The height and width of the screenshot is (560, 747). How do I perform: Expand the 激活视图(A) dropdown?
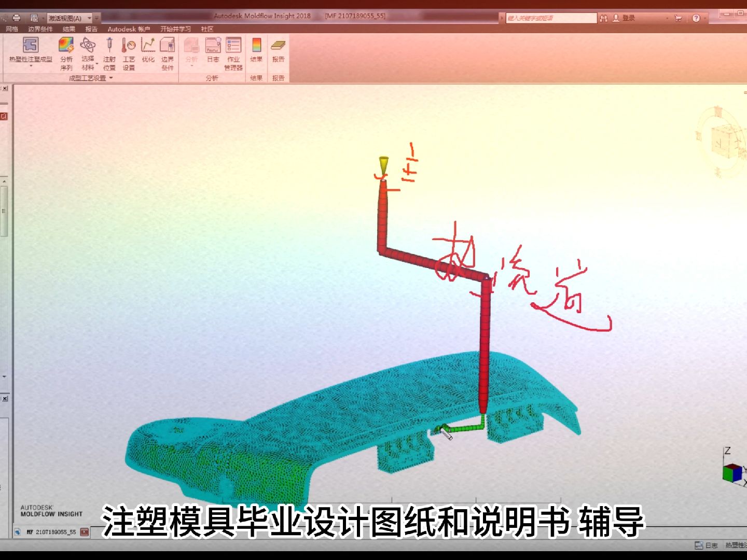tap(89, 18)
